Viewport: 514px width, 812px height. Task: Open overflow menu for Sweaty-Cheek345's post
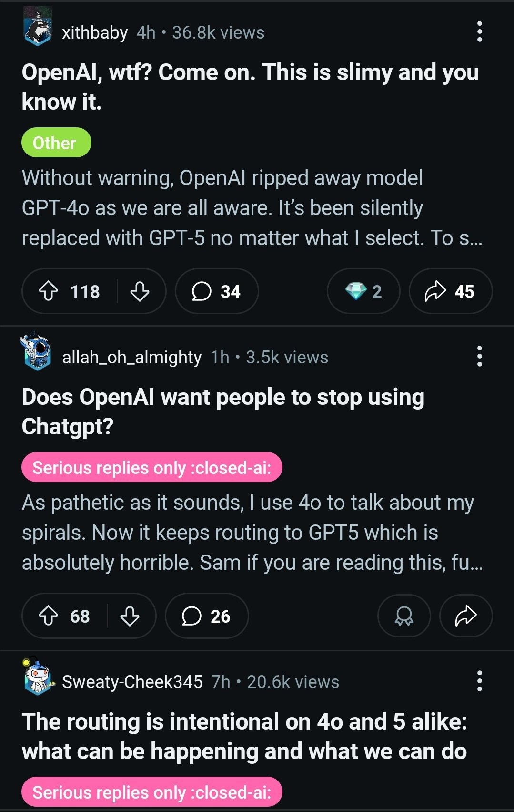tap(479, 681)
